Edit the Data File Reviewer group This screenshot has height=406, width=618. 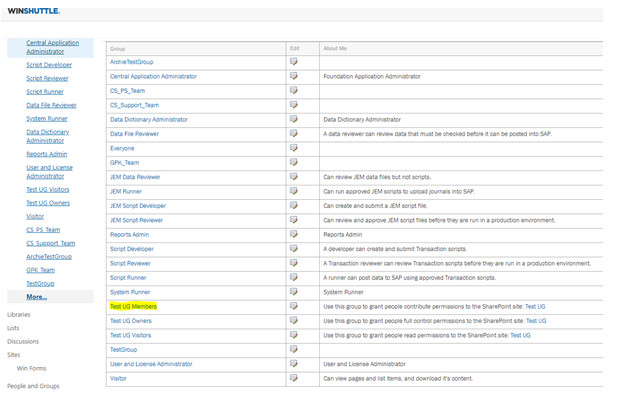(294, 133)
